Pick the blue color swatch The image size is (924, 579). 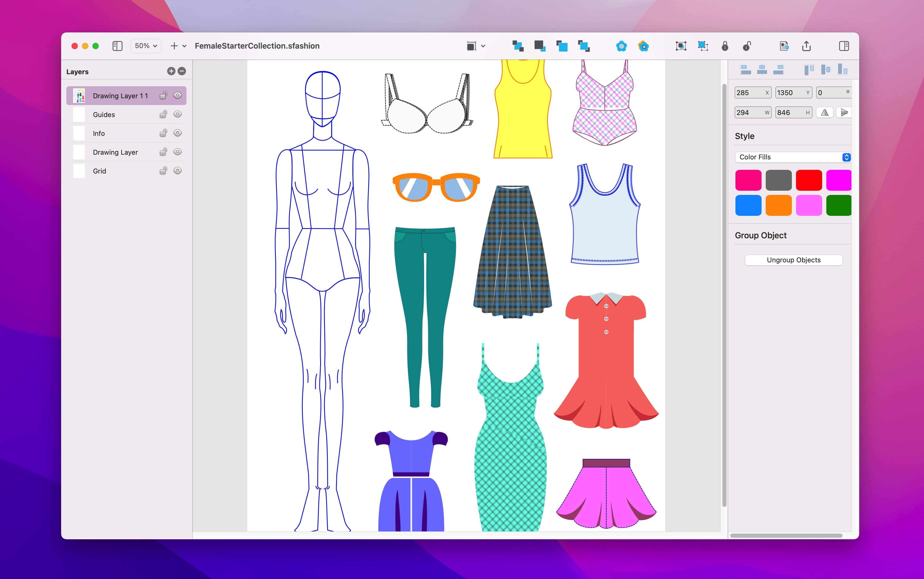[748, 205]
